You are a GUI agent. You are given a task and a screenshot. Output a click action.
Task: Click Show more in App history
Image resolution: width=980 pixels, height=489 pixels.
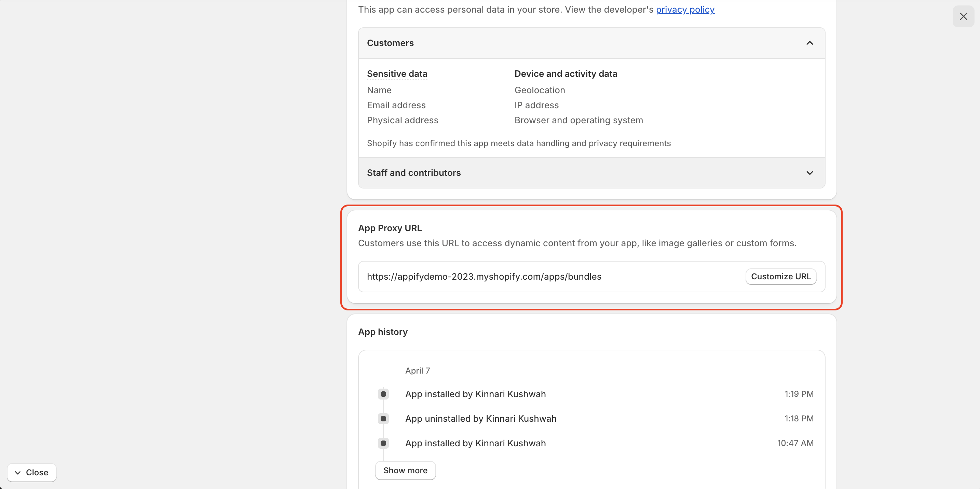coord(405,470)
